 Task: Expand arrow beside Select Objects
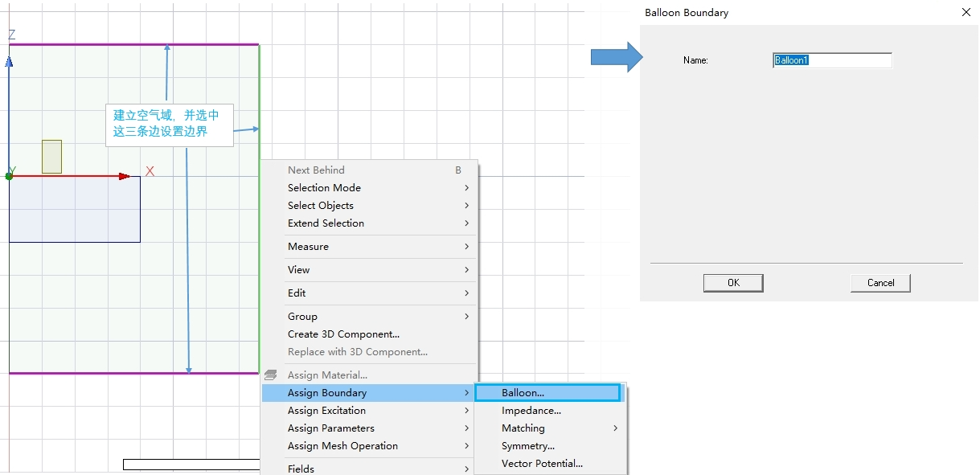466,206
